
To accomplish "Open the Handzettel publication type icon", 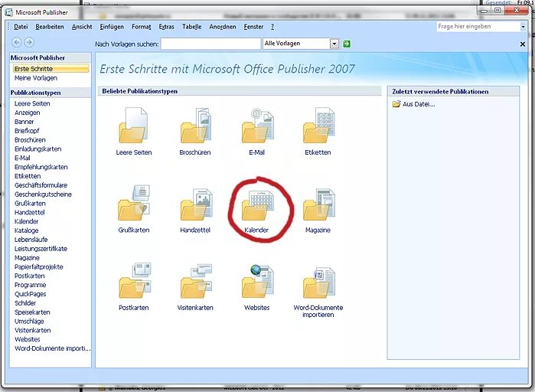I will click(x=196, y=204).
